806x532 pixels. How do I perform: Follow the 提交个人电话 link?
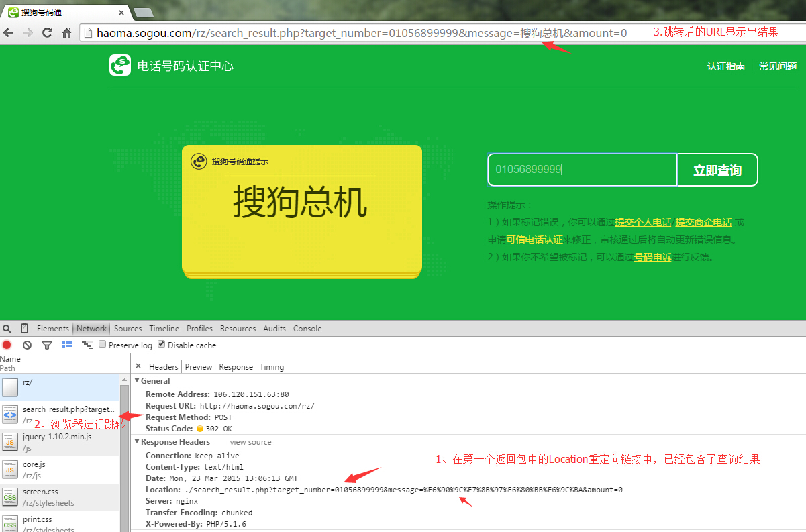(x=643, y=222)
